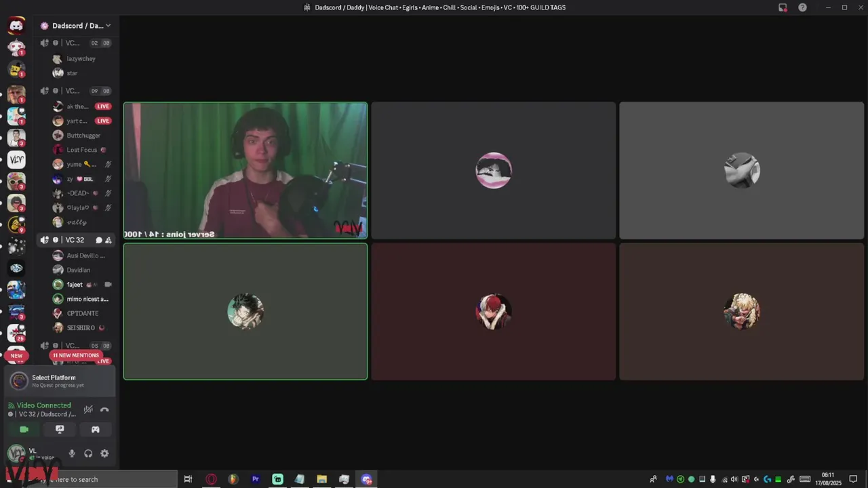
Task: Open Discord inbox icon in title bar
Action: click(783, 7)
